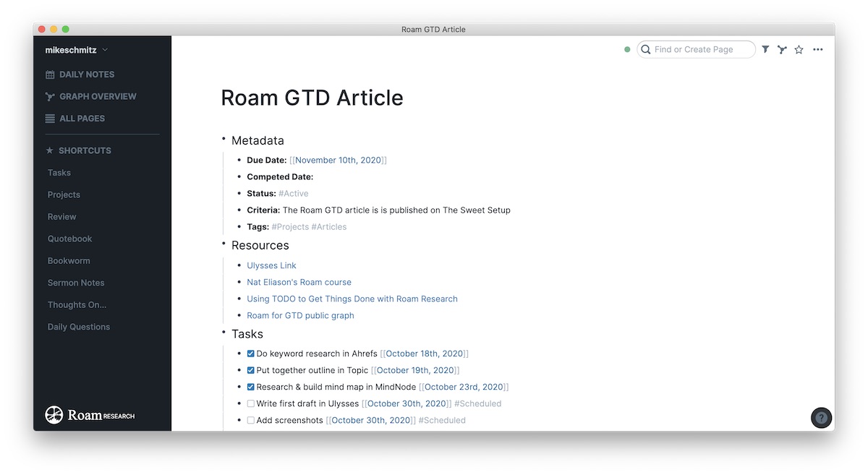Open the October 23rd, 2020 date link
Image resolution: width=868 pixels, height=475 pixels.
click(x=464, y=387)
